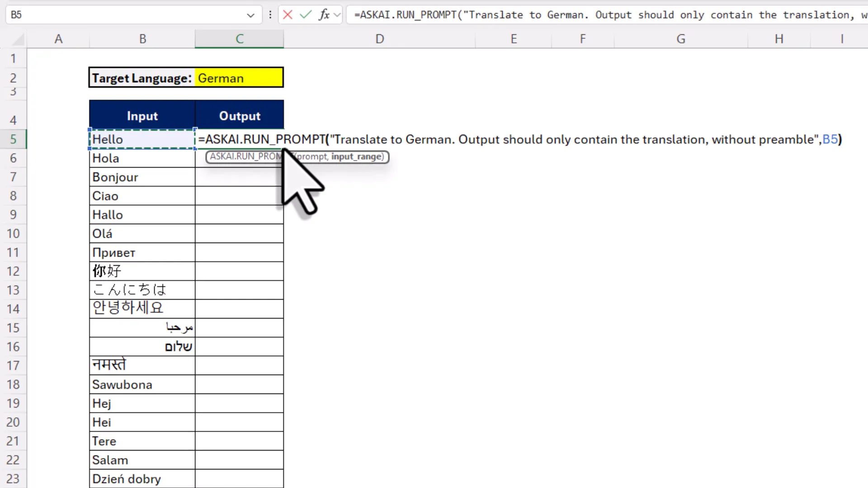
Task: Open Insert Function fx dialog
Action: click(324, 15)
